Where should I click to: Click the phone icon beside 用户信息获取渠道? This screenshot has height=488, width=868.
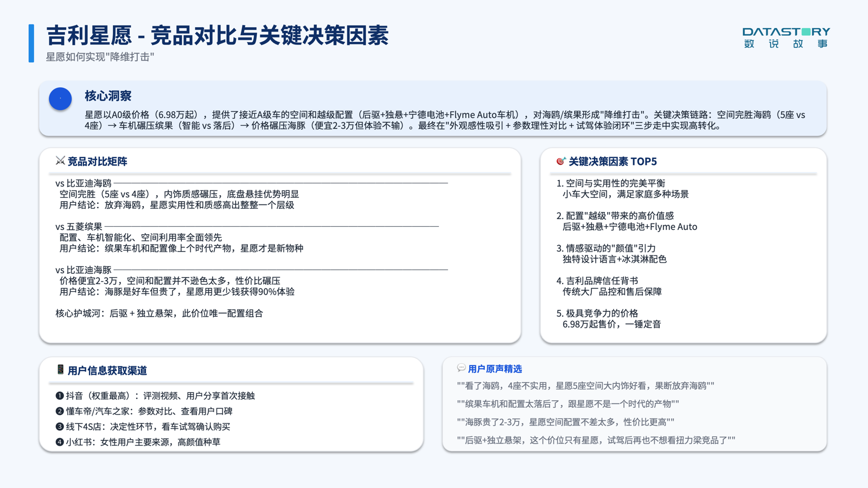(x=60, y=370)
